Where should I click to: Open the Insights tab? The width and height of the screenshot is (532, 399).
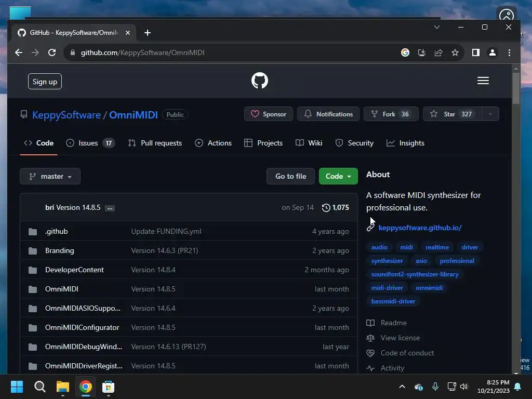coord(405,143)
